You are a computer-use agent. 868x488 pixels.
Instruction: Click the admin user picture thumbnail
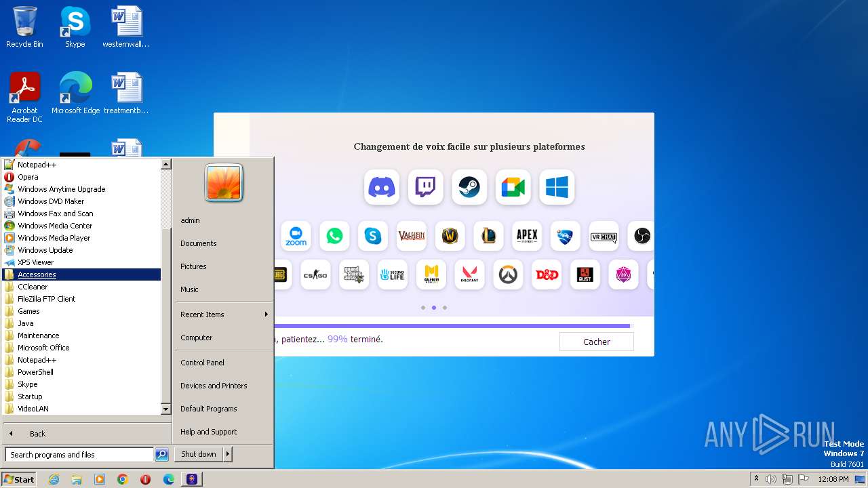(224, 183)
